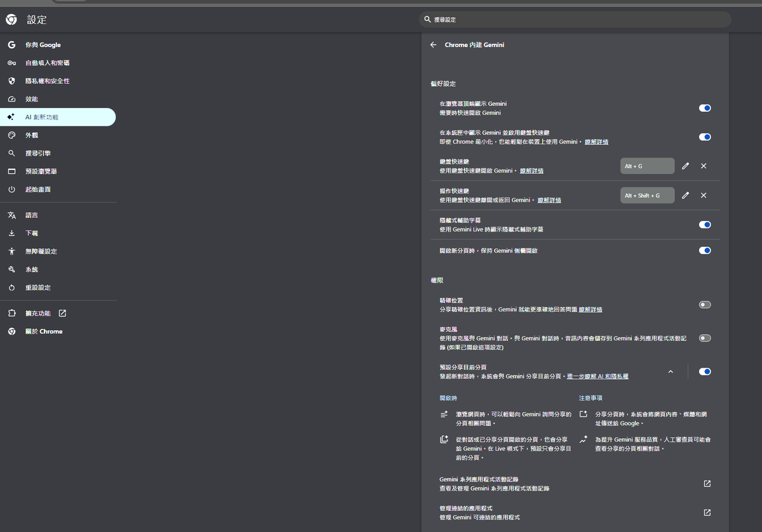Click the power icon for 起始畫面

pyautogui.click(x=11, y=190)
